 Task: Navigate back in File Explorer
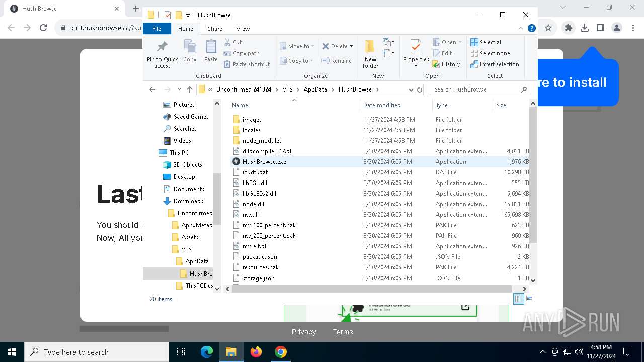click(x=152, y=89)
